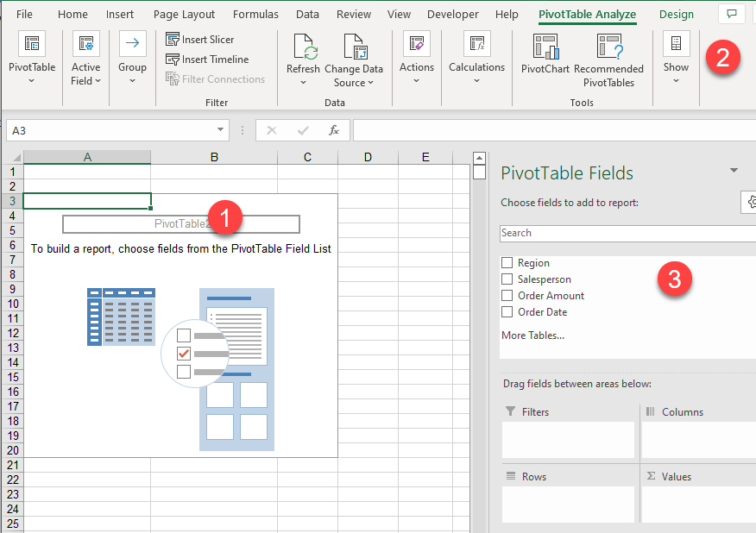The height and width of the screenshot is (533, 756).
Task: Switch to the Design tab
Action: [x=676, y=14]
